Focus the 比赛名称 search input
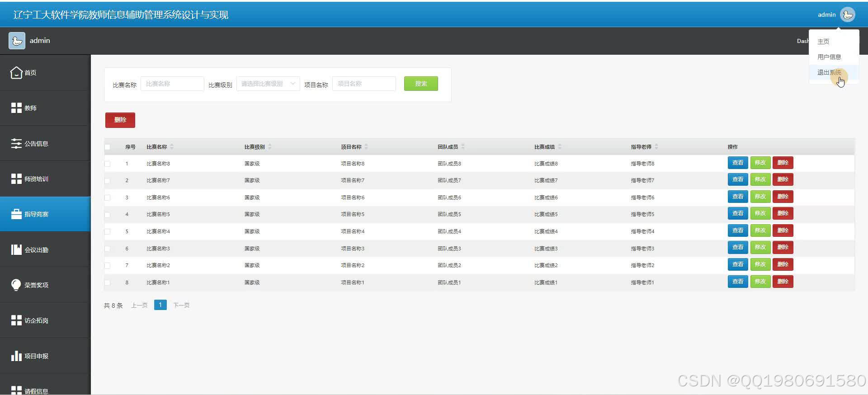The height and width of the screenshot is (395, 868). coord(172,84)
